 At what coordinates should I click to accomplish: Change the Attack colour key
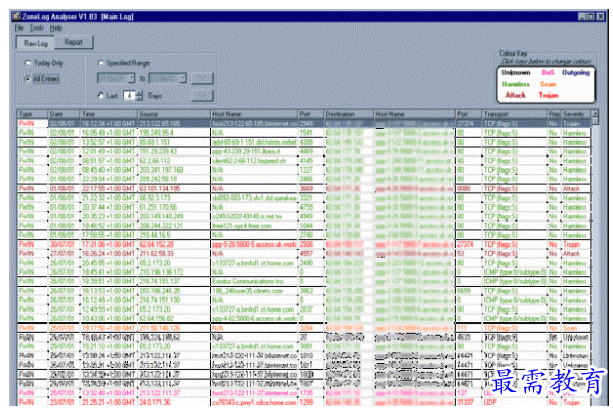(516, 95)
